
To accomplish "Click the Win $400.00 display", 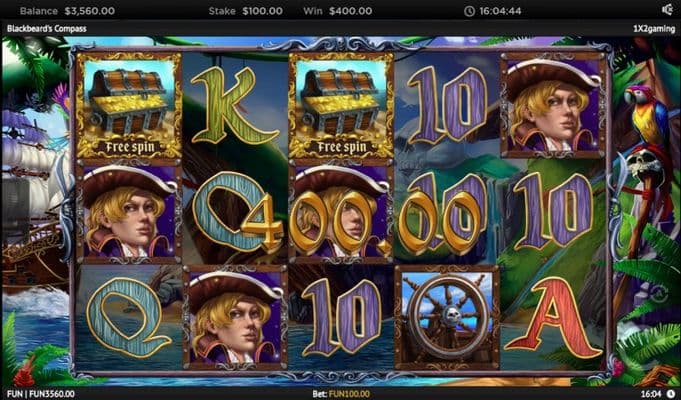I will [x=337, y=11].
